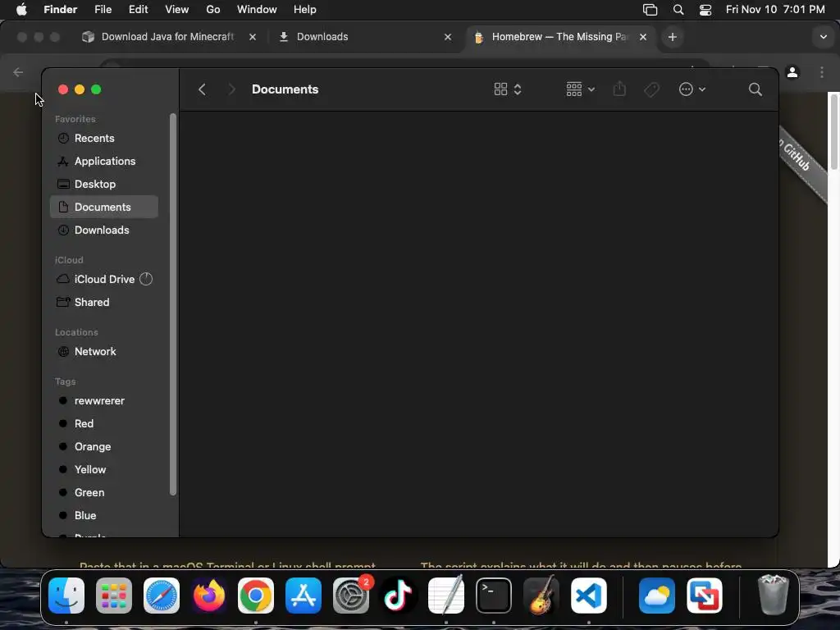Screen dimensions: 840x630
Task: Filter by the Orange tag
Action: click(104, 447)
